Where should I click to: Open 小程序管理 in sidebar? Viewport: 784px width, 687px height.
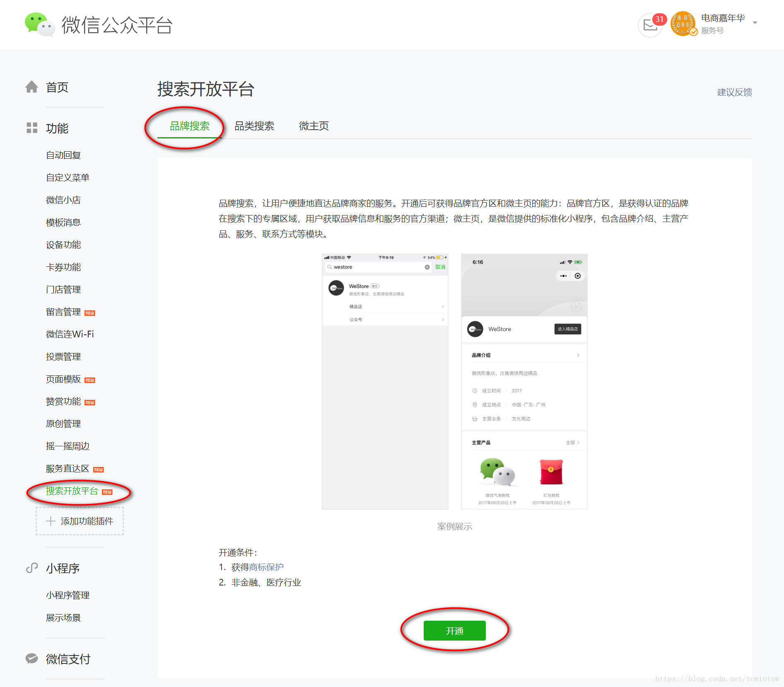point(68,595)
